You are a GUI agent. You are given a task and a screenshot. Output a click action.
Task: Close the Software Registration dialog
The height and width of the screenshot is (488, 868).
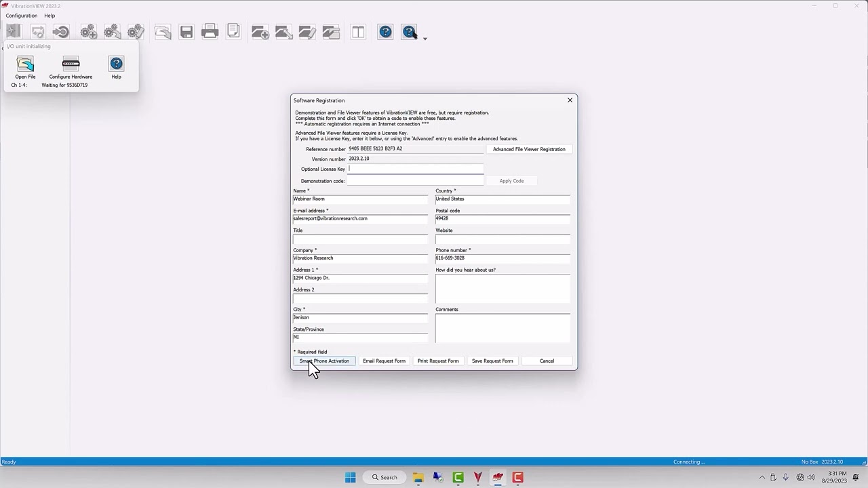click(x=570, y=100)
